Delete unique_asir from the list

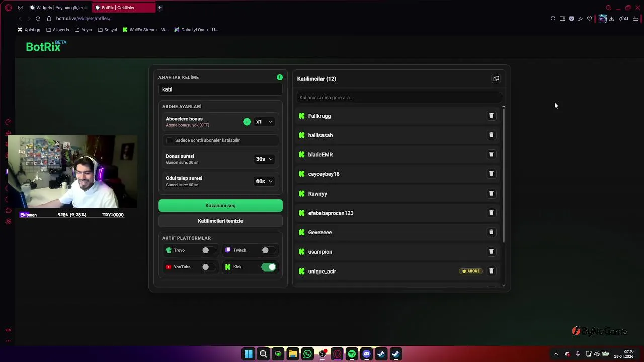coord(491,271)
